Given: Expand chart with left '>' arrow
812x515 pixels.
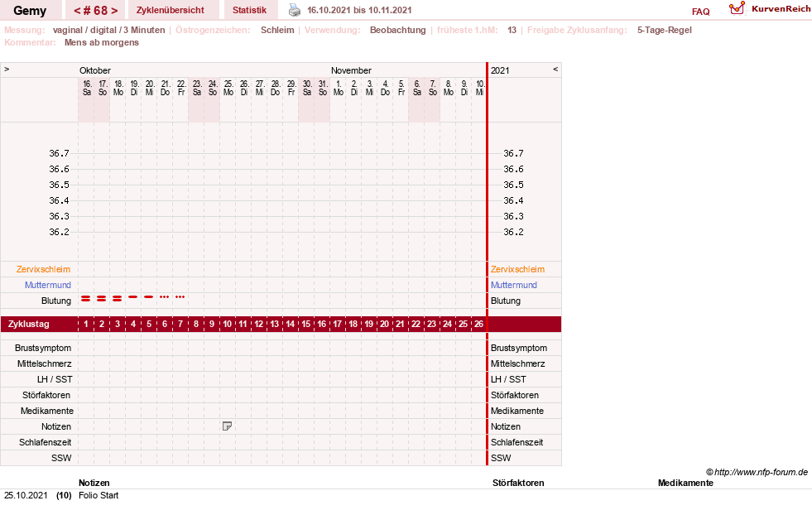Looking at the screenshot, I should pyautogui.click(x=7, y=69).
